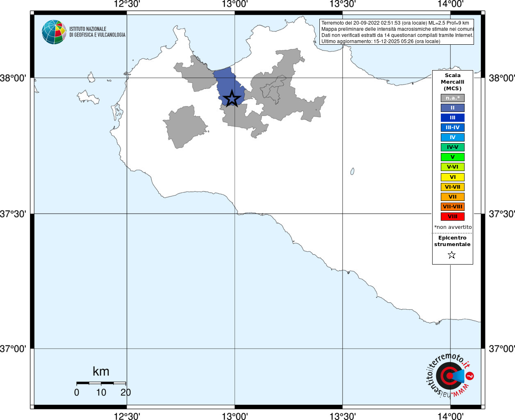515x420 pixels.
Task: Select the IV-V legend swatch
Action: [x=453, y=147]
